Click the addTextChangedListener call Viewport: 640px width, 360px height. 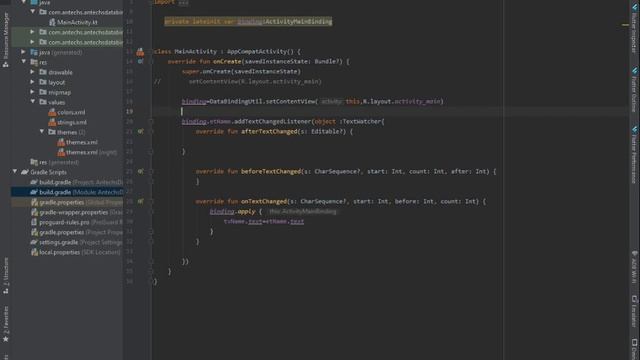tap(272, 122)
